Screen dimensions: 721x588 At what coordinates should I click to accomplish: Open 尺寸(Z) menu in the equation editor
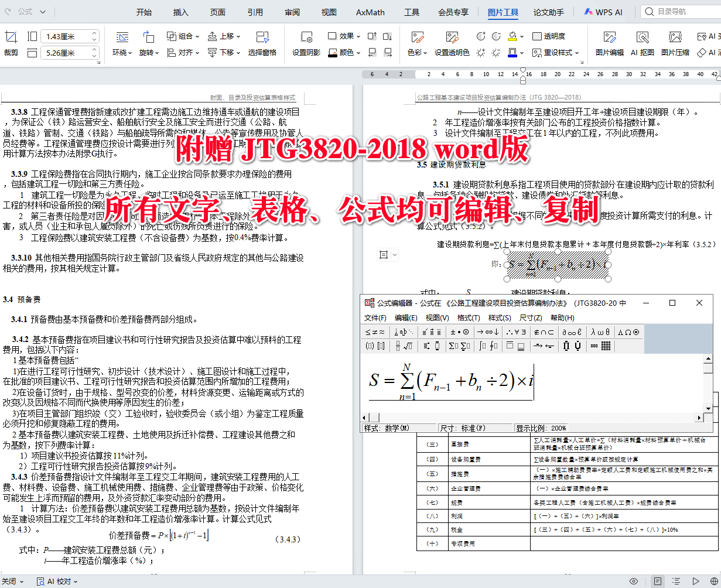pyautogui.click(x=531, y=318)
